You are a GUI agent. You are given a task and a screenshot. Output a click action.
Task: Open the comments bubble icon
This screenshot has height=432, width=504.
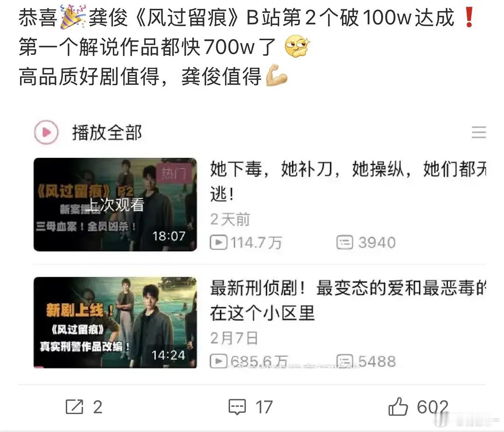(237, 407)
